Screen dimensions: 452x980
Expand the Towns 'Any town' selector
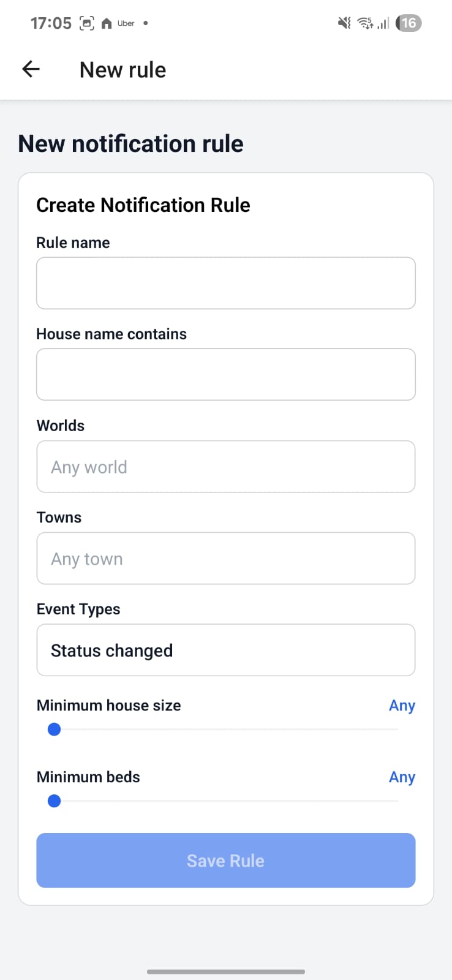226,559
